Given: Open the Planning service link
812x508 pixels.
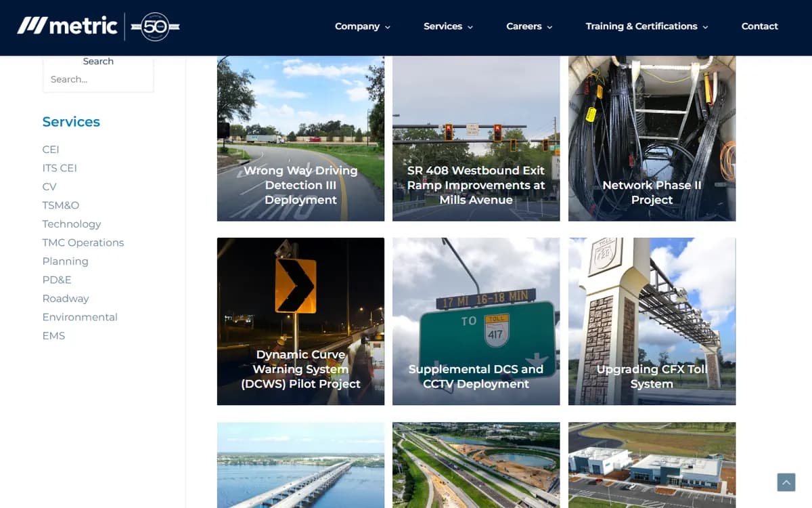Looking at the screenshot, I should click(65, 261).
